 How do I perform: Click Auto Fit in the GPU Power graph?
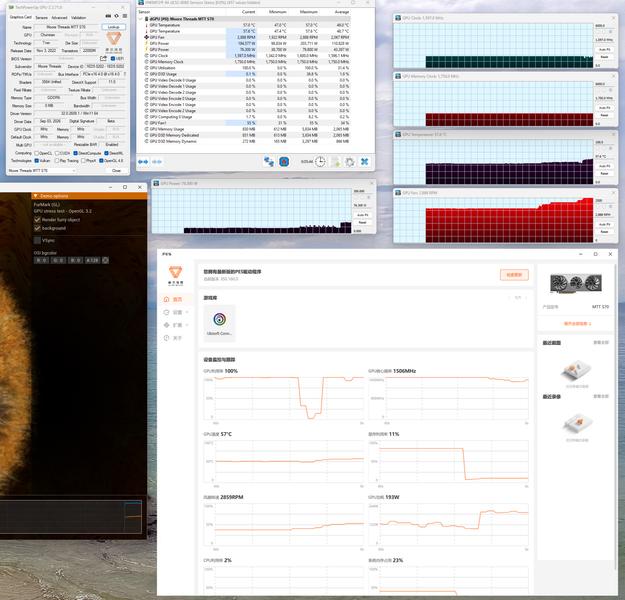point(363,215)
